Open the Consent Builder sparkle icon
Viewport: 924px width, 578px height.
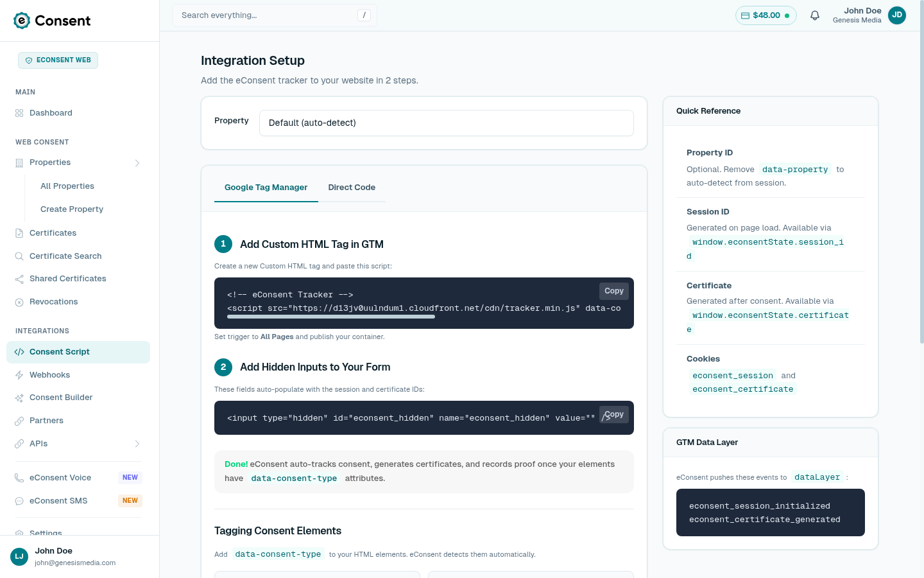[x=19, y=398]
